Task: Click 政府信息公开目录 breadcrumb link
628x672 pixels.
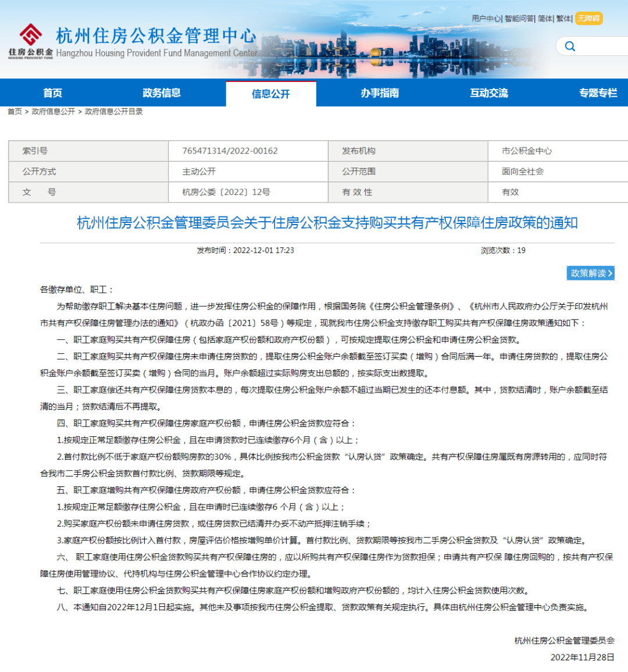Action: click(113, 112)
